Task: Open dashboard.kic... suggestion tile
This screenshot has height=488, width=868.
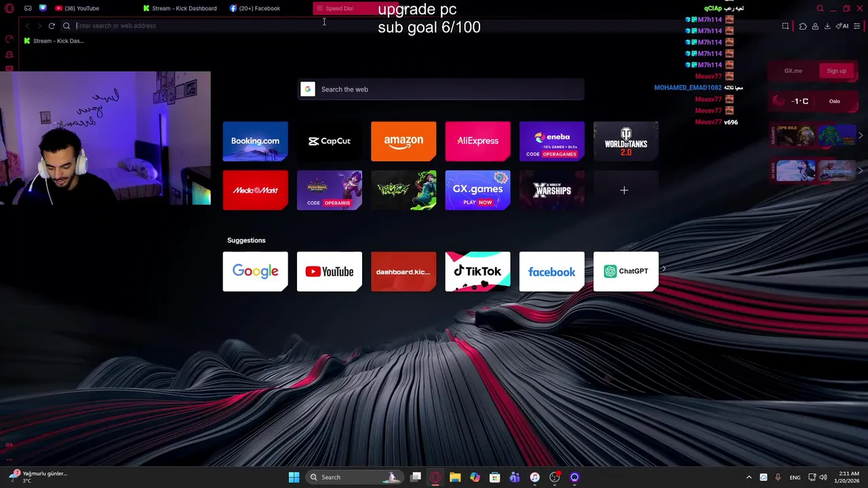Action: 403,272
